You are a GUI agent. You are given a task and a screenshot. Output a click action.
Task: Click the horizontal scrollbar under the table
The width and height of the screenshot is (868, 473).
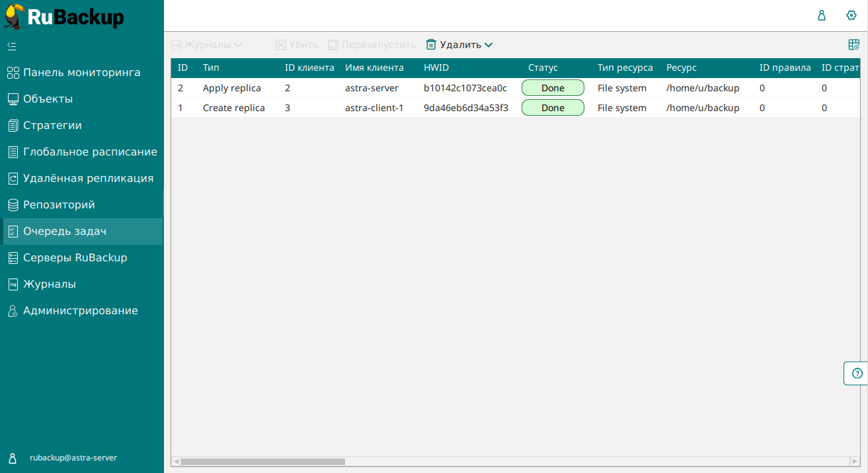(x=263, y=461)
